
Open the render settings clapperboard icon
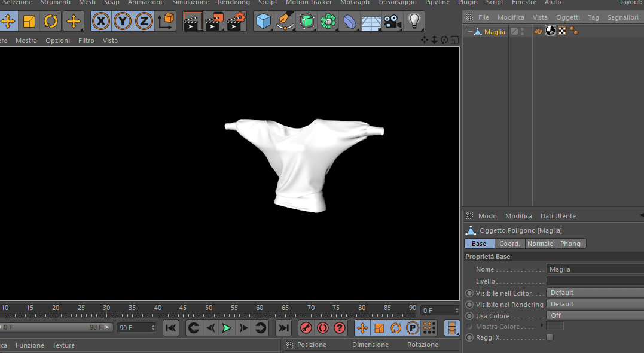[236, 22]
